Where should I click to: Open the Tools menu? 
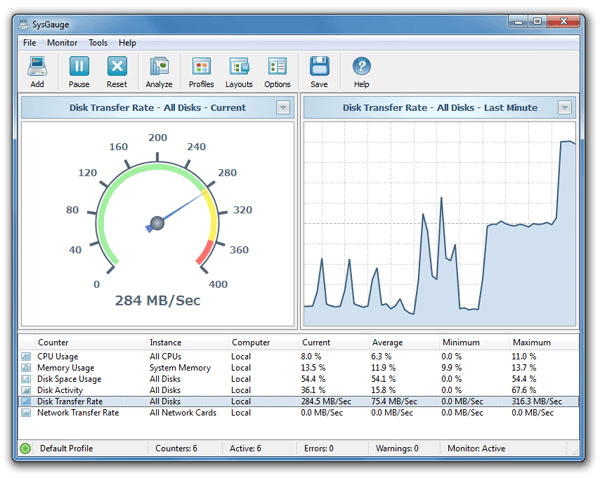point(98,43)
